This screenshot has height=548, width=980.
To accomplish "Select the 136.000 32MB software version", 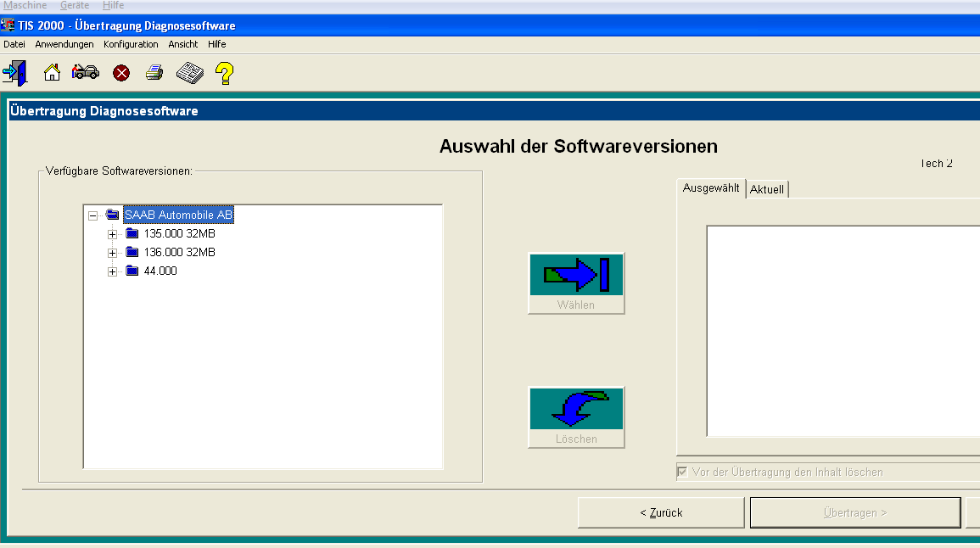I will [x=179, y=253].
